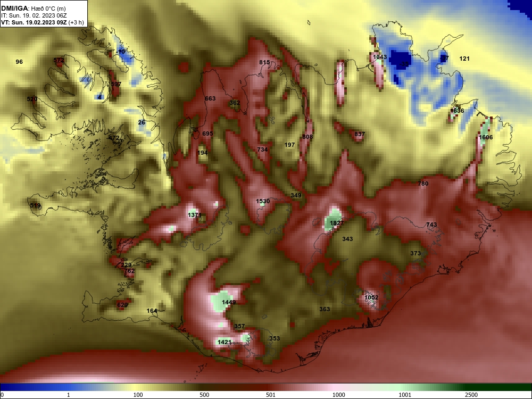532x399 pixels.
Task: Click the map value 734
Action: point(262,149)
